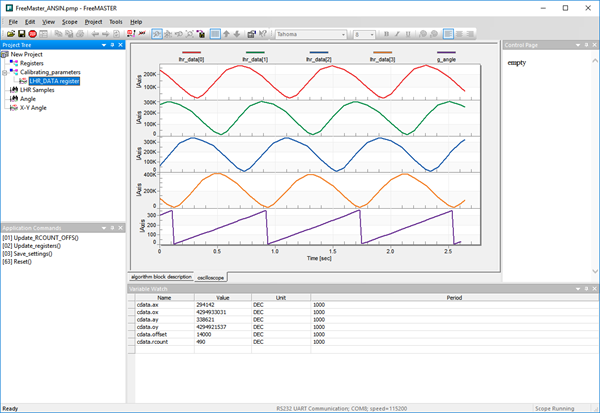The height and width of the screenshot is (413, 600).
Task: Select Angle item in project tree
Action: pos(28,99)
